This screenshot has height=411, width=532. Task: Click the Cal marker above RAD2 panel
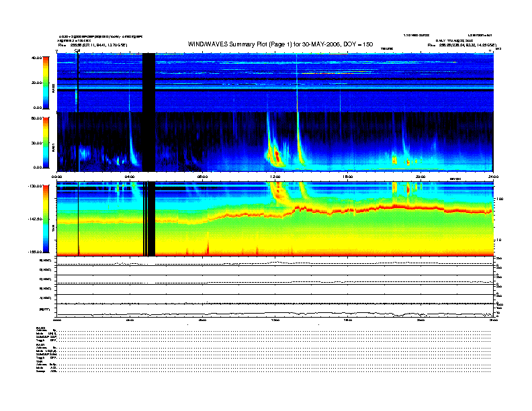point(77,50)
